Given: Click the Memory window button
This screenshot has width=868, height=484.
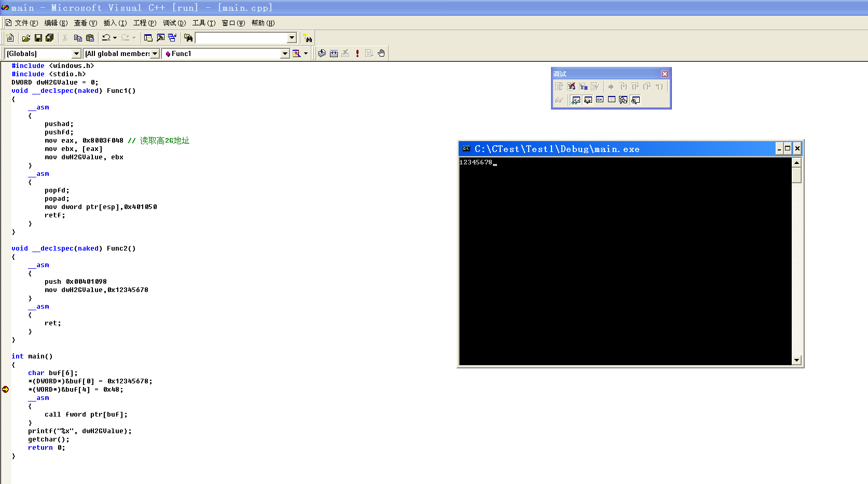Looking at the screenshot, I should click(x=612, y=100).
